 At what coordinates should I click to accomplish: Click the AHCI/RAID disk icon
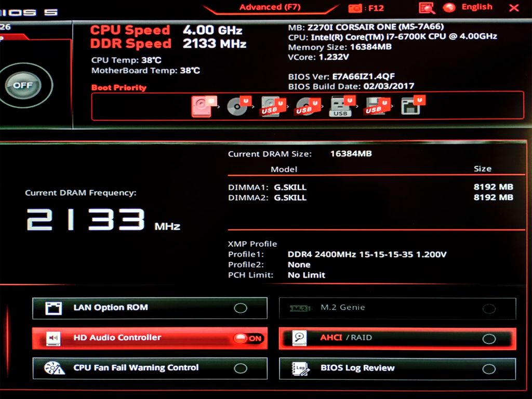coord(299,338)
